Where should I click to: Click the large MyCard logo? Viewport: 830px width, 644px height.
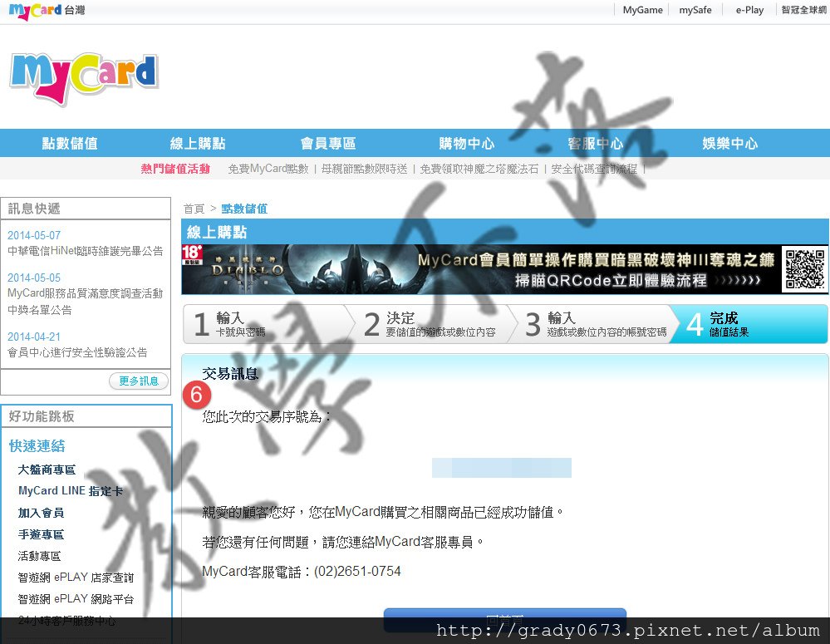[x=84, y=78]
